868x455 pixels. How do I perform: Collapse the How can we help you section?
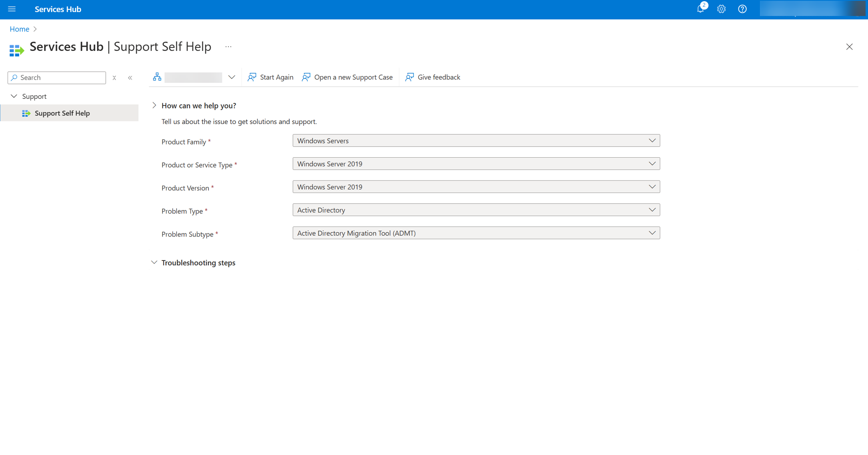click(x=154, y=105)
